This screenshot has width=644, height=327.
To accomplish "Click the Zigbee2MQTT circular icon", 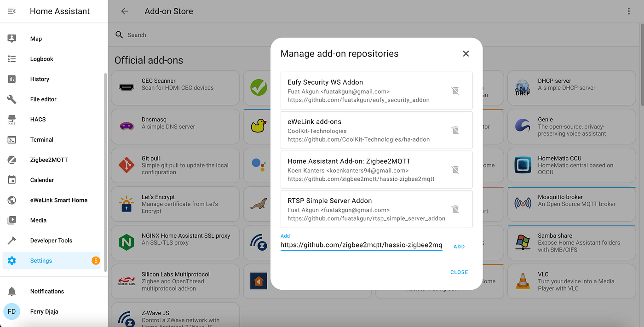I will point(12,160).
